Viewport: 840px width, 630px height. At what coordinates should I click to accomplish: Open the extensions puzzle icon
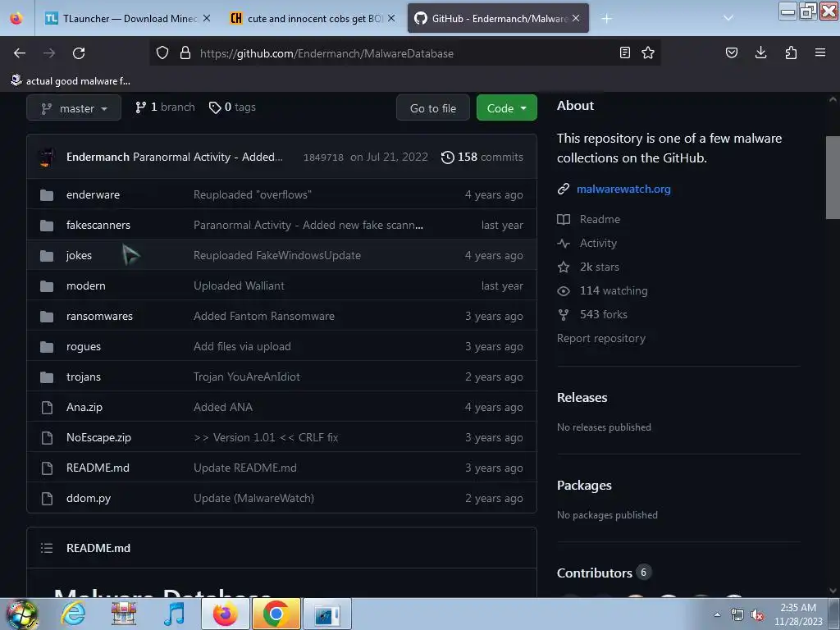[791, 52]
